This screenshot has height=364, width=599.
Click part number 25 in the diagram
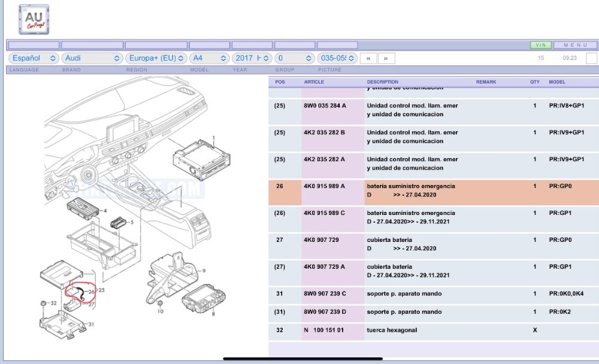point(102,290)
